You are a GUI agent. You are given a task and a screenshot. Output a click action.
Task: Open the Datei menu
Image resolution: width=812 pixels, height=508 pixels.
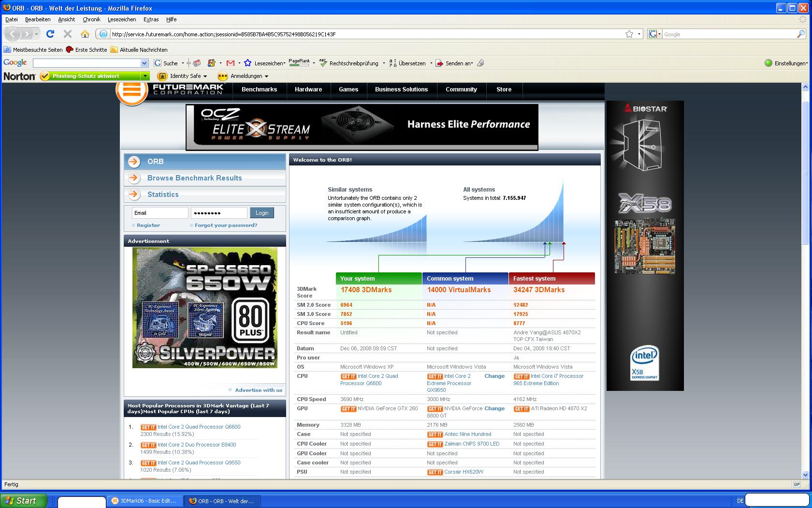tap(12, 19)
